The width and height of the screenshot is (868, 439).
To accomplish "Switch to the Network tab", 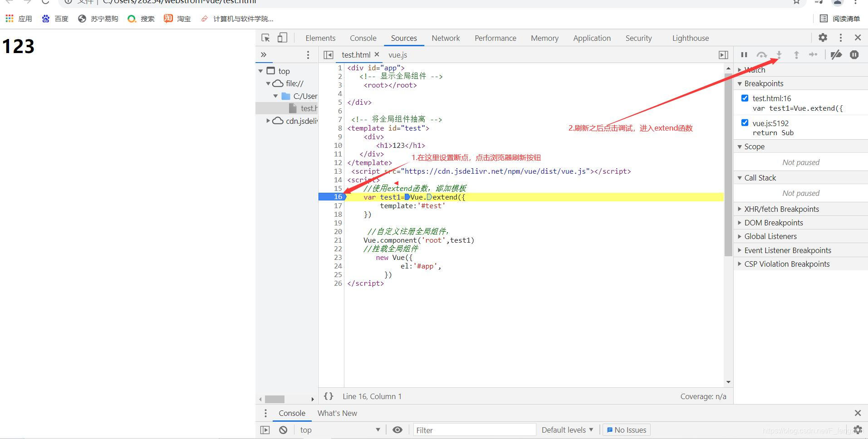I will coord(446,38).
